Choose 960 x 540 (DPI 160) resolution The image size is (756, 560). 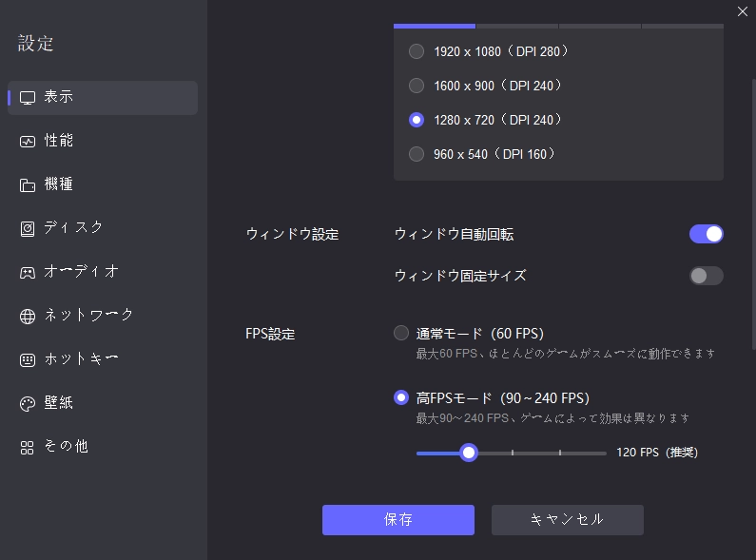pyautogui.click(x=416, y=154)
